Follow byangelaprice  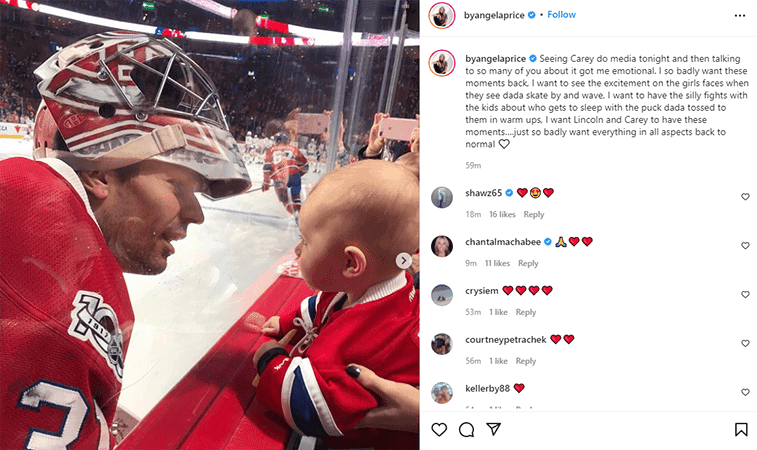(561, 14)
